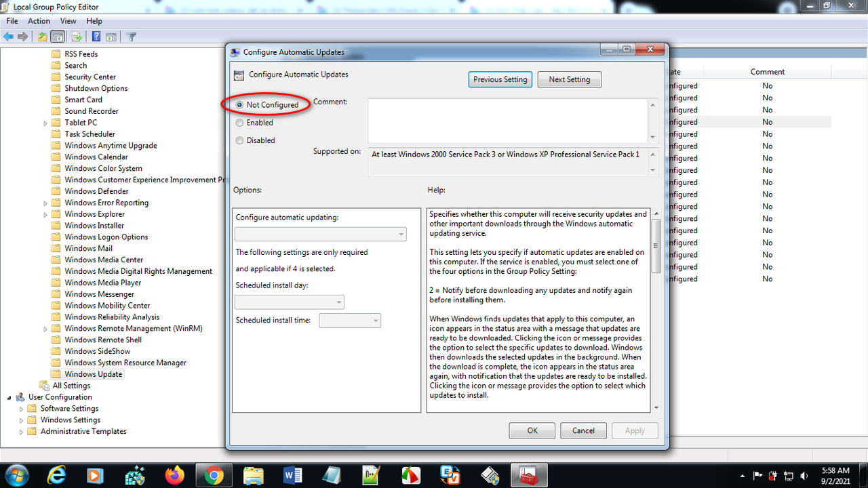Select Windows Logon Options folder in tree
Screen dimensions: 868x488
pyautogui.click(x=106, y=237)
